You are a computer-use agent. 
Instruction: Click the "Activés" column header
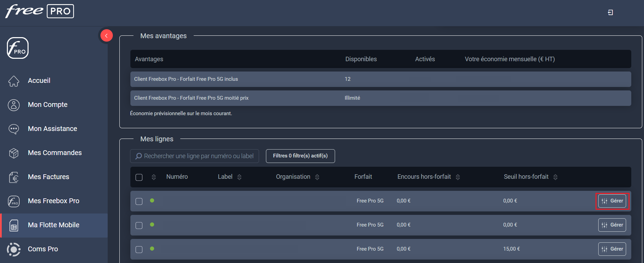(425, 59)
